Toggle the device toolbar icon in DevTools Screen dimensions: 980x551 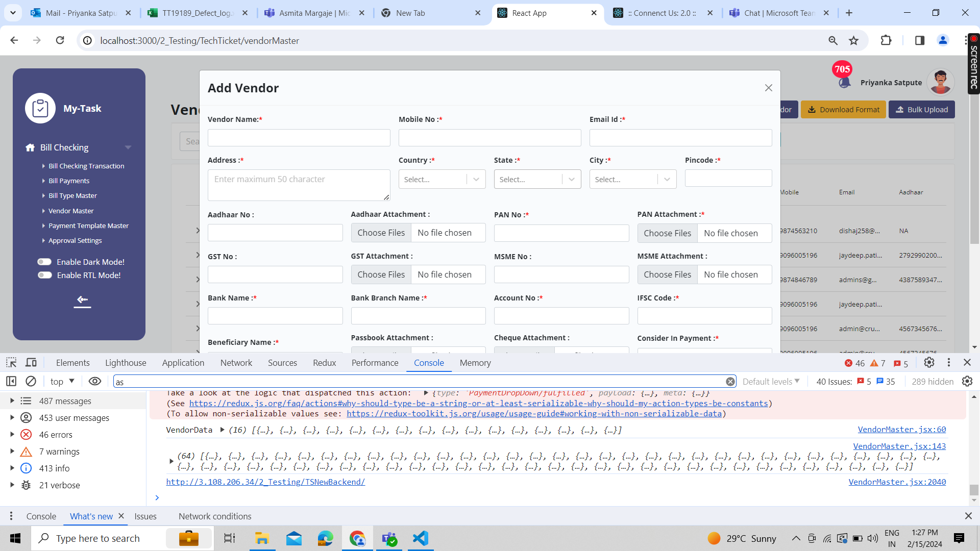pos(31,363)
